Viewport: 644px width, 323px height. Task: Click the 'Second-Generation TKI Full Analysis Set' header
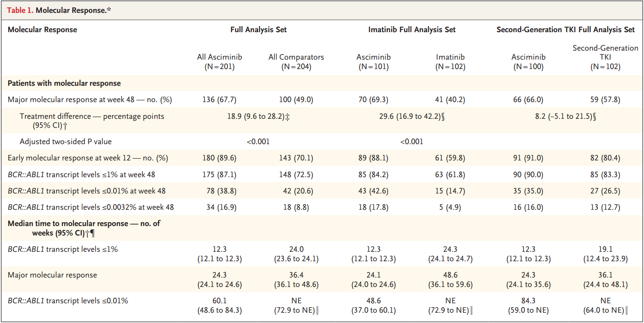566,30
